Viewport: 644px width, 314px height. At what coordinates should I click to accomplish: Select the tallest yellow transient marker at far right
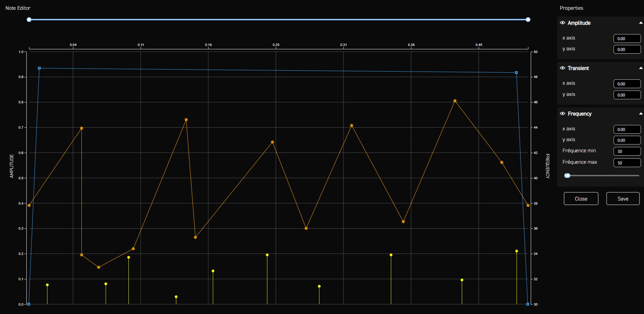coord(516,251)
